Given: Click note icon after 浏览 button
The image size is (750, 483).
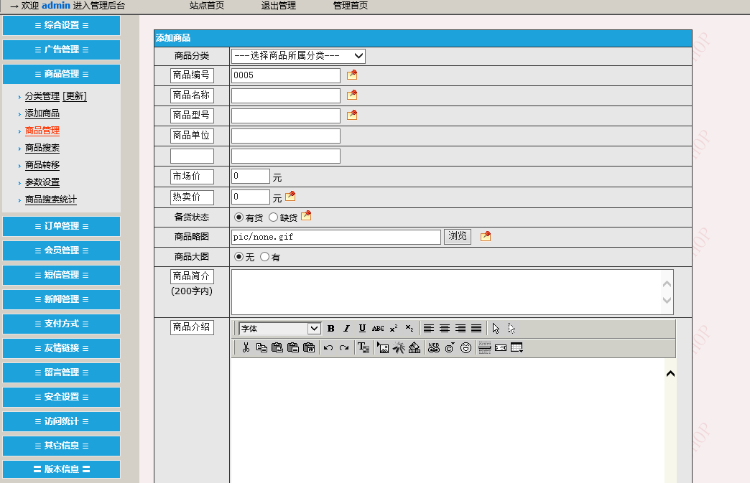Looking at the screenshot, I should pos(485,236).
